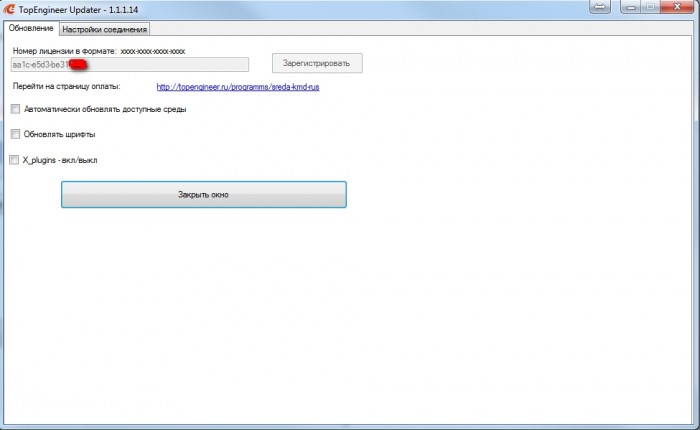Open the topengineer.ru payment page link

tap(238, 87)
